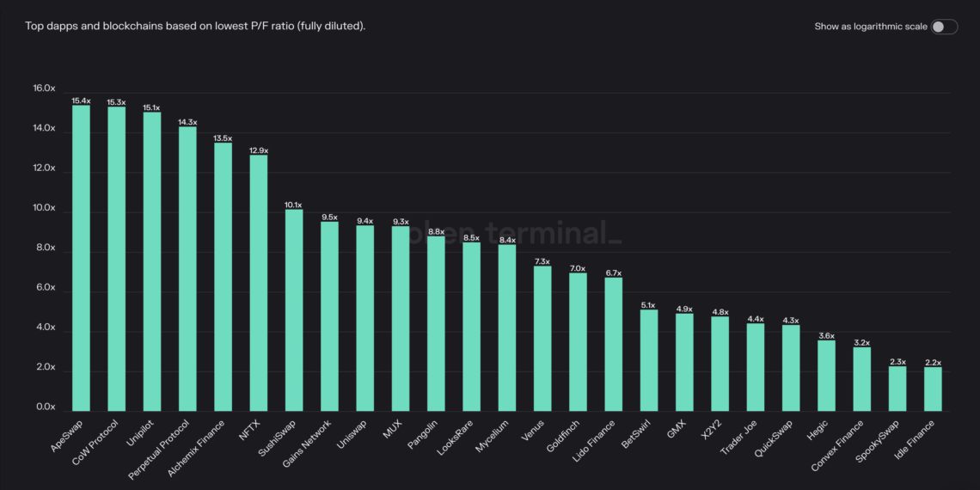The width and height of the screenshot is (980, 490).
Task: Select the Lido Finance bar
Action: 614,345
